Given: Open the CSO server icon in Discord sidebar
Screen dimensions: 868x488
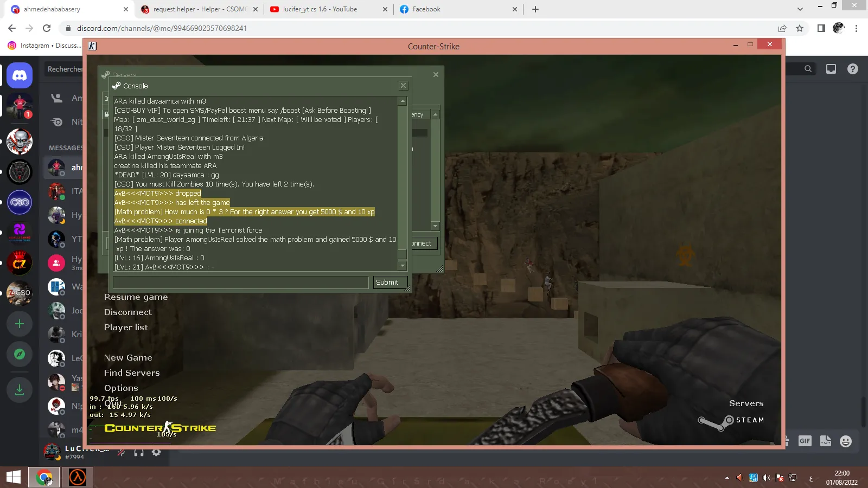Looking at the screenshot, I should point(20,202).
